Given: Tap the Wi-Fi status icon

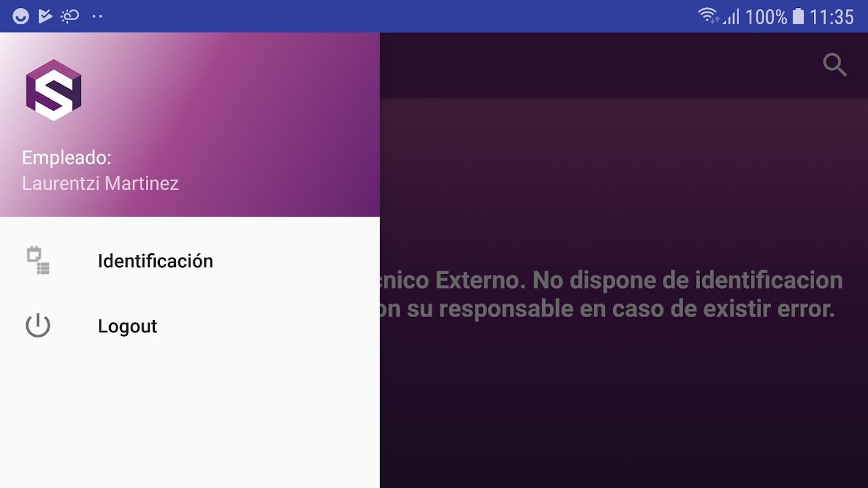Looking at the screenshot, I should pos(708,16).
